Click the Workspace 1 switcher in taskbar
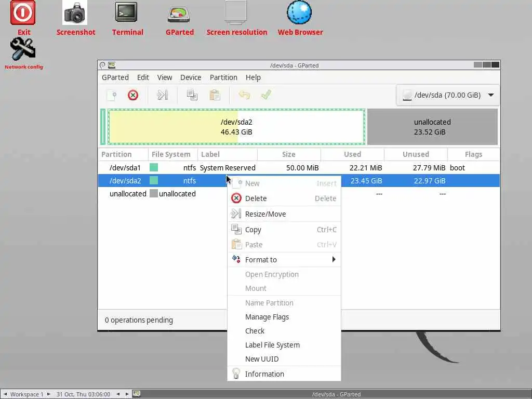532x399 pixels. point(27,394)
